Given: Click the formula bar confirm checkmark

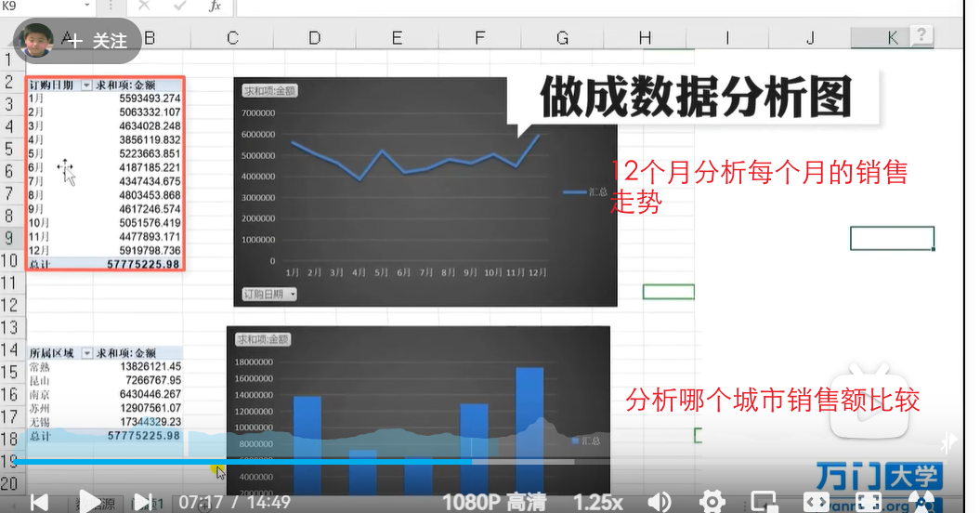Looking at the screenshot, I should pos(180,6).
